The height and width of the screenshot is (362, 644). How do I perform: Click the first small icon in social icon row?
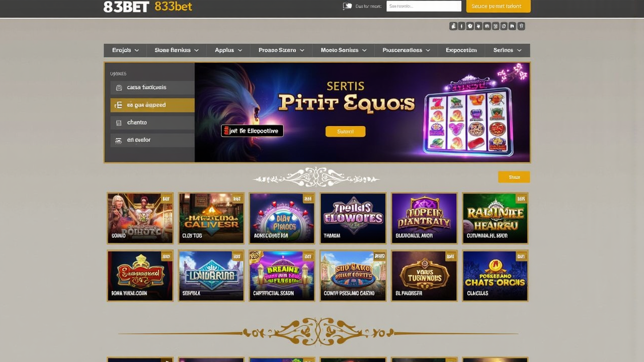pos(453,26)
